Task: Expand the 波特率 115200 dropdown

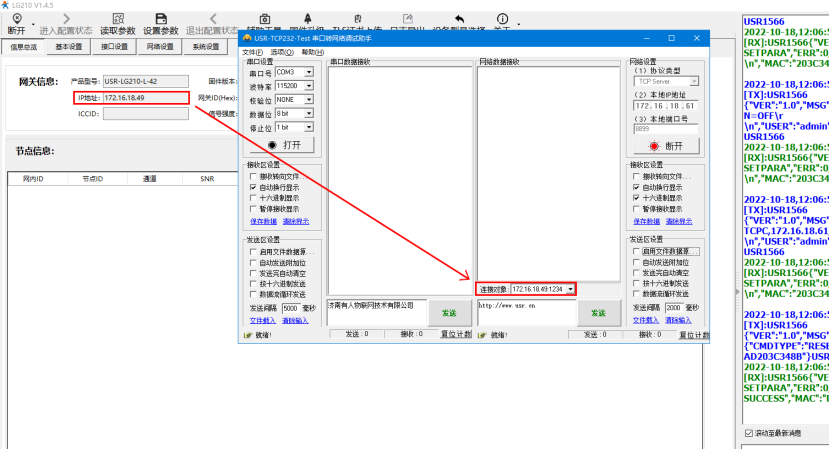Action: [309, 86]
